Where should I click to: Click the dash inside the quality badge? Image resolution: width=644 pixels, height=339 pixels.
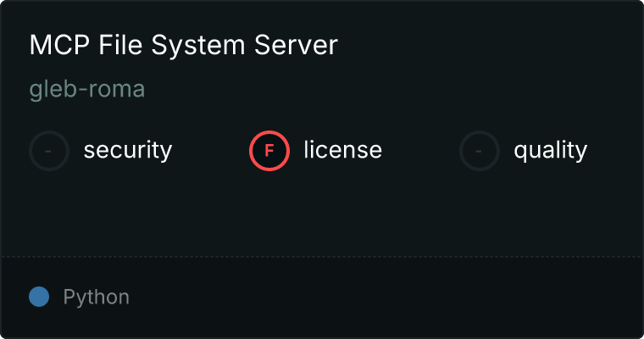(480, 151)
